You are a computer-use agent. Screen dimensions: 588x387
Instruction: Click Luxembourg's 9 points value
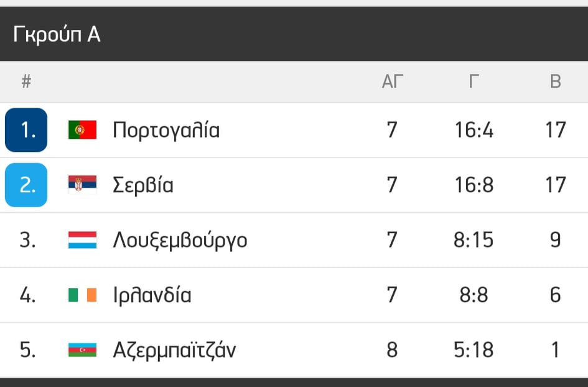pyautogui.click(x=556, y=240)
